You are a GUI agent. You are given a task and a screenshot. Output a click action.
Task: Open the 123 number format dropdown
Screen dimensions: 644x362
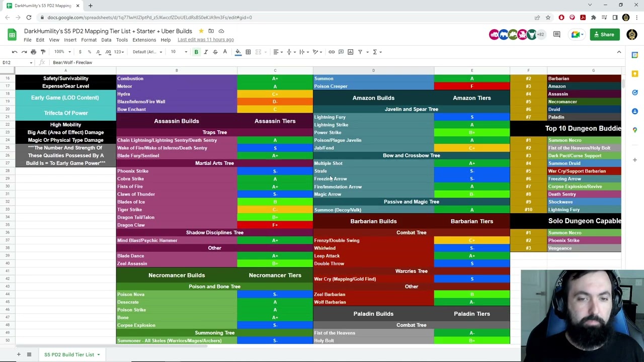point(119,52)
